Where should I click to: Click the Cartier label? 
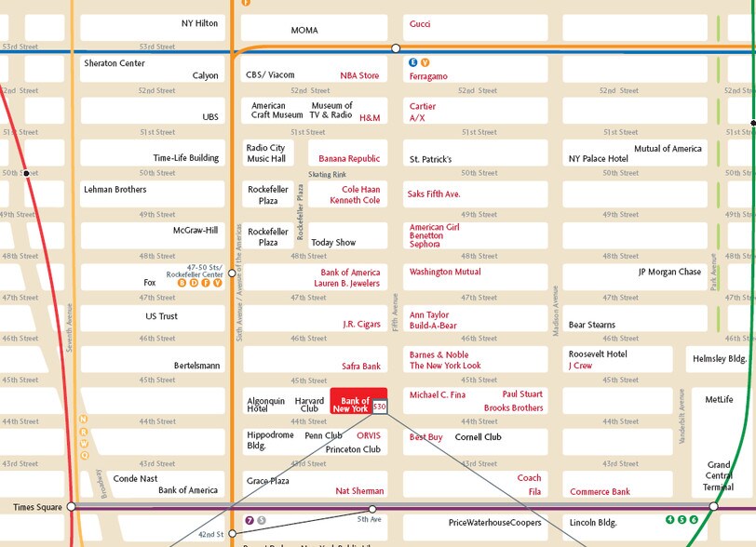[423, 106]
